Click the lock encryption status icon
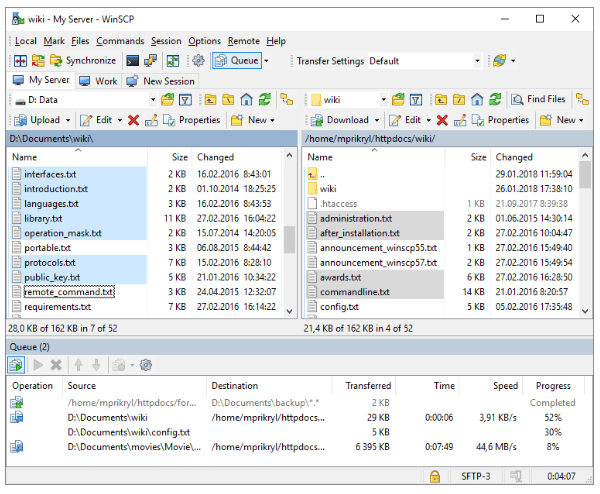 point(434,476)
